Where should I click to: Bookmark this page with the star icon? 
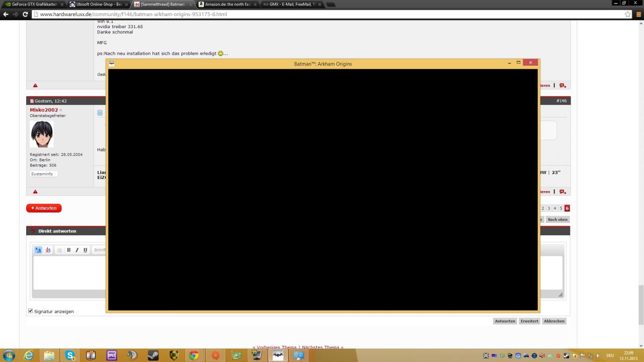(x=628, y=14)
